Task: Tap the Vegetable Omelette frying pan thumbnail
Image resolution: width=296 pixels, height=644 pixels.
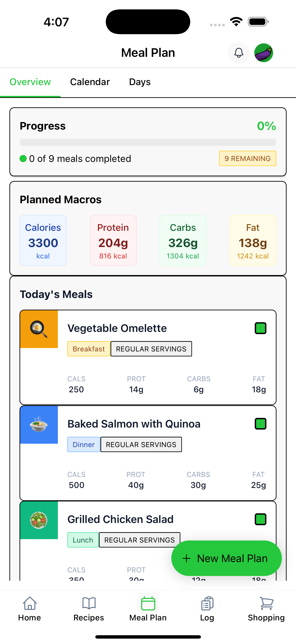Action: pyautogui.click(x=39, y=329)
